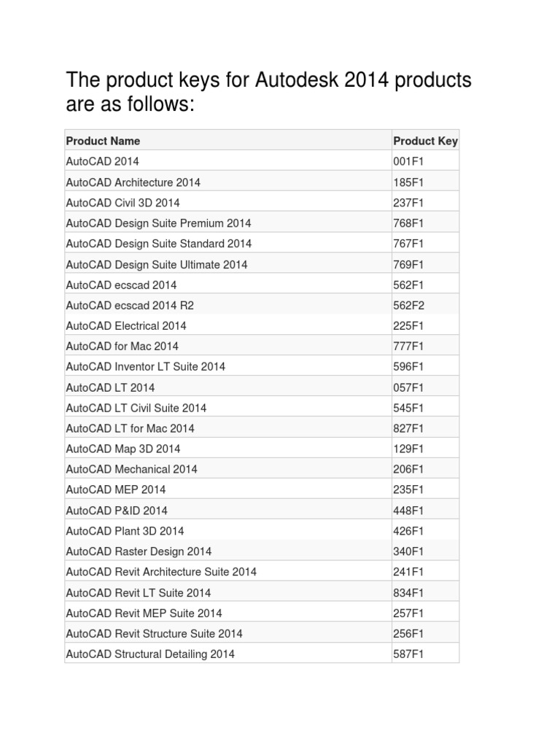The image size is (560, 747).
Task: Select AutoCAD Structural Detailing 2014 cell
Action: point(150,654)
